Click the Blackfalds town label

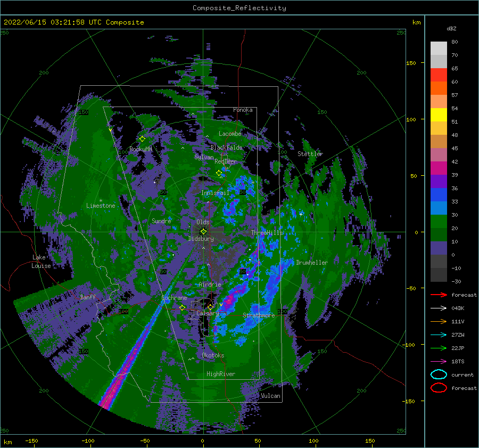[226, 148]
